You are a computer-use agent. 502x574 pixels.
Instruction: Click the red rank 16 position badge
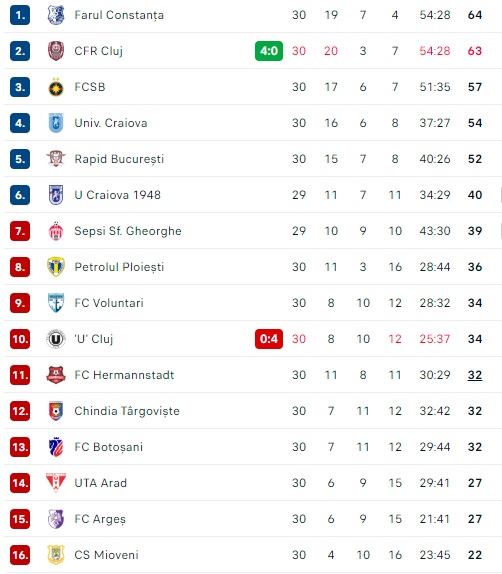pyautogui.click(x=20, y=555)
